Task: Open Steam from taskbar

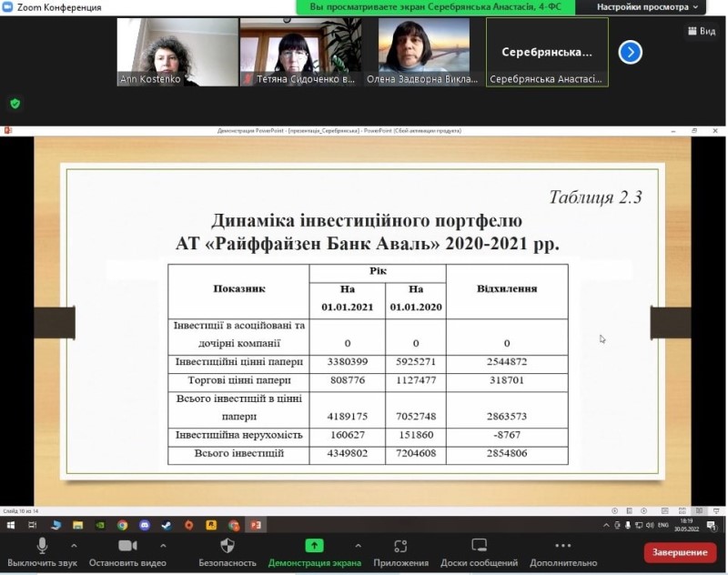Action: [167, 525]
